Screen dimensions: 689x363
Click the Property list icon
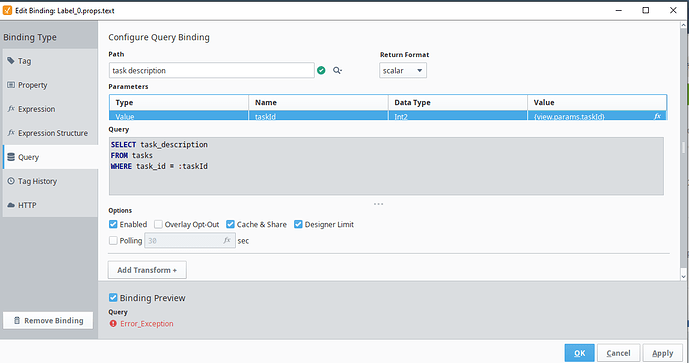11,84
